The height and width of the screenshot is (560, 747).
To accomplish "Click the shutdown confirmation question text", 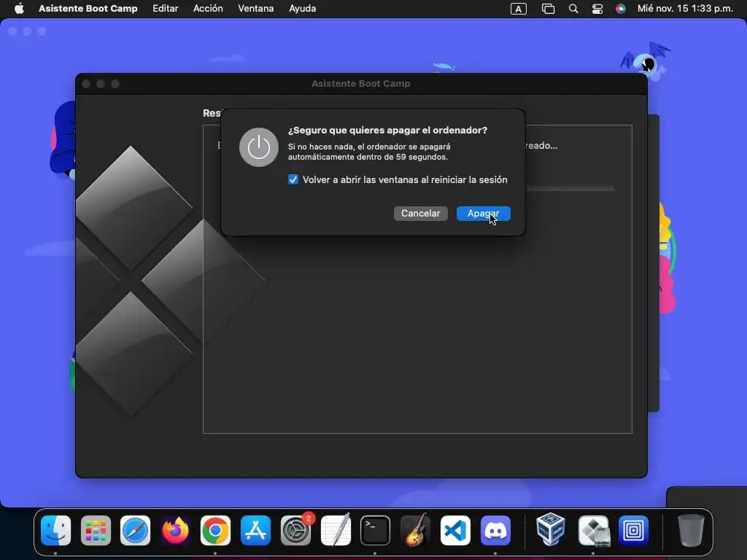I will [387, 130].
